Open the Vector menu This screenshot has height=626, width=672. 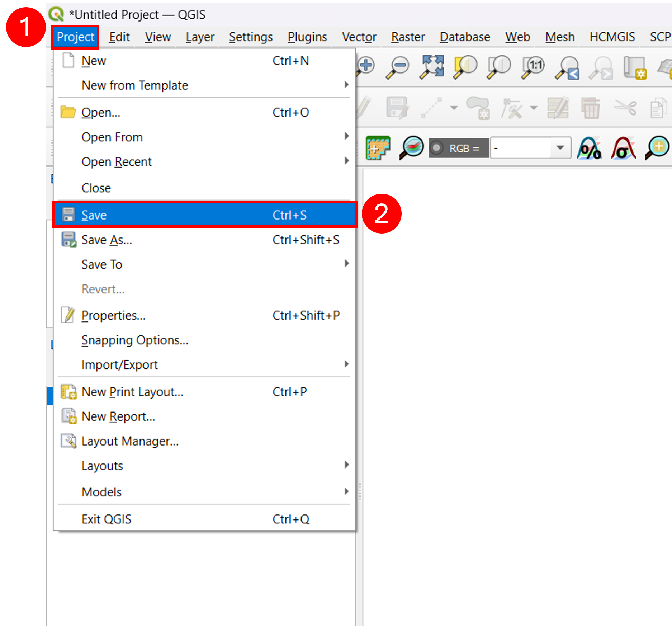point(359,37)
